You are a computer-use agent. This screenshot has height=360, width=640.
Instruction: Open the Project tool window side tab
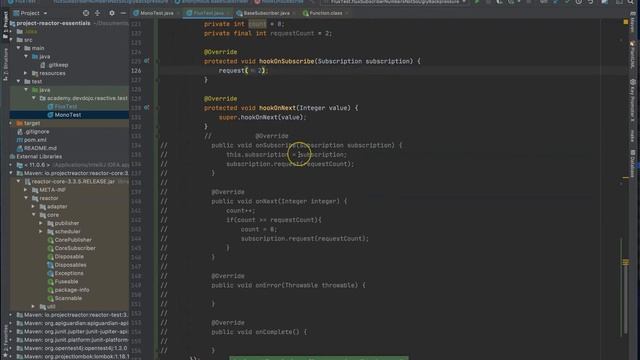pyautogui.click(x=5, y=25)
